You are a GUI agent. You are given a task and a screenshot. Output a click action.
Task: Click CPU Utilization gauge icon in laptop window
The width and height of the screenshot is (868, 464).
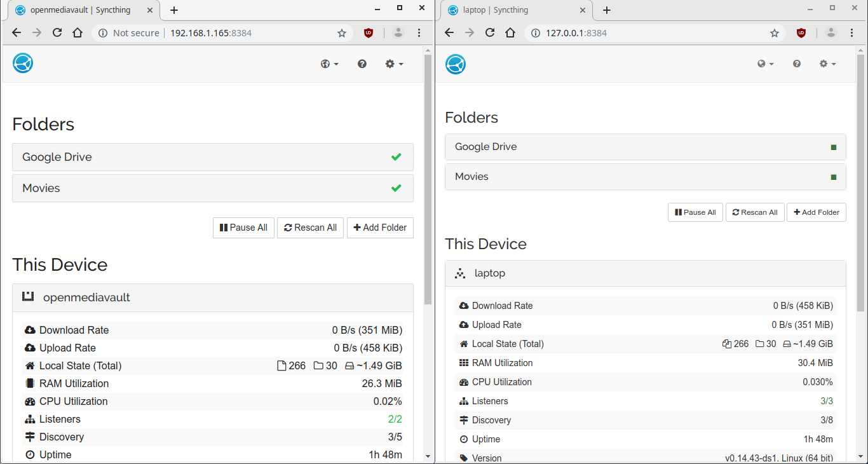click(463, 382)
